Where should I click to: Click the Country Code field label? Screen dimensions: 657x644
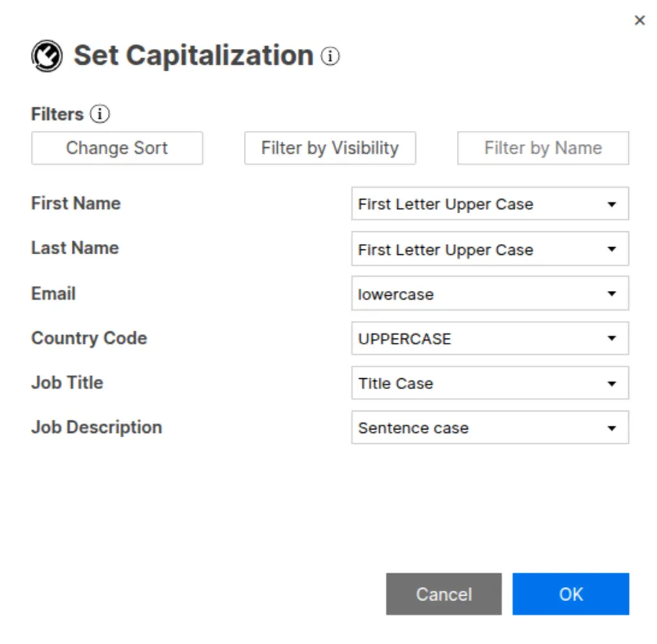(x=89, y=338)
